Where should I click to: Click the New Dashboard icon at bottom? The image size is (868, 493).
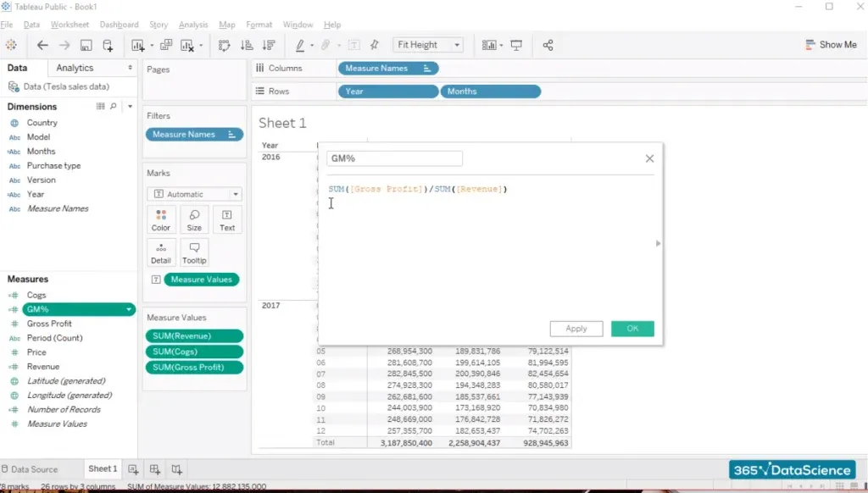155,469
